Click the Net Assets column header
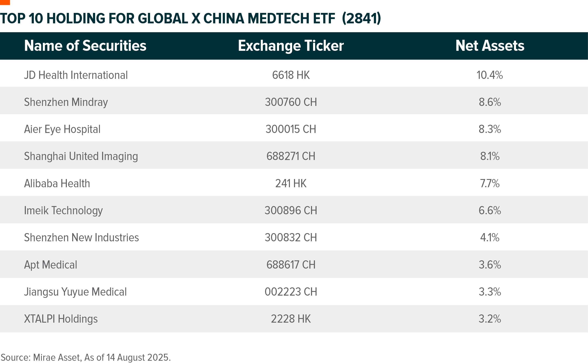 [490, 46]
